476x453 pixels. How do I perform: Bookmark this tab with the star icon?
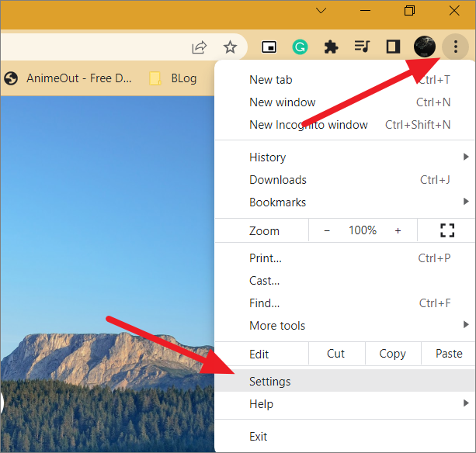230,47
